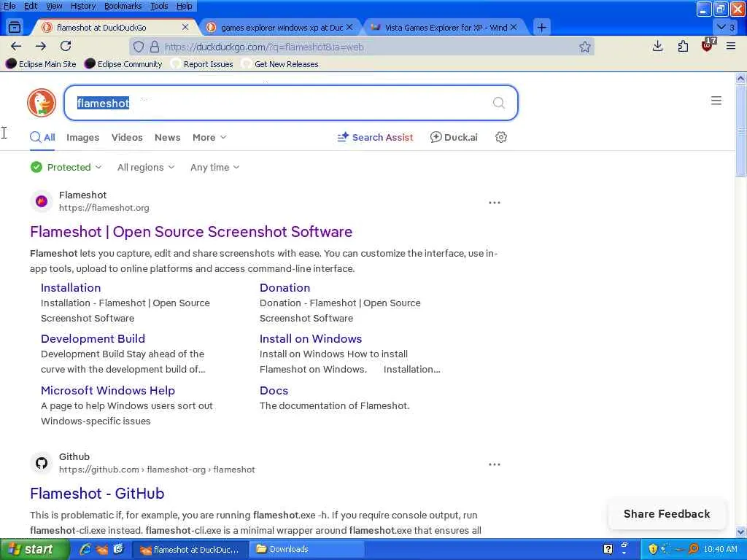This screenshot has width=747, height=560.
Task: Open the DuckDuckGo side menu icon
Action: tap(716, 101)
